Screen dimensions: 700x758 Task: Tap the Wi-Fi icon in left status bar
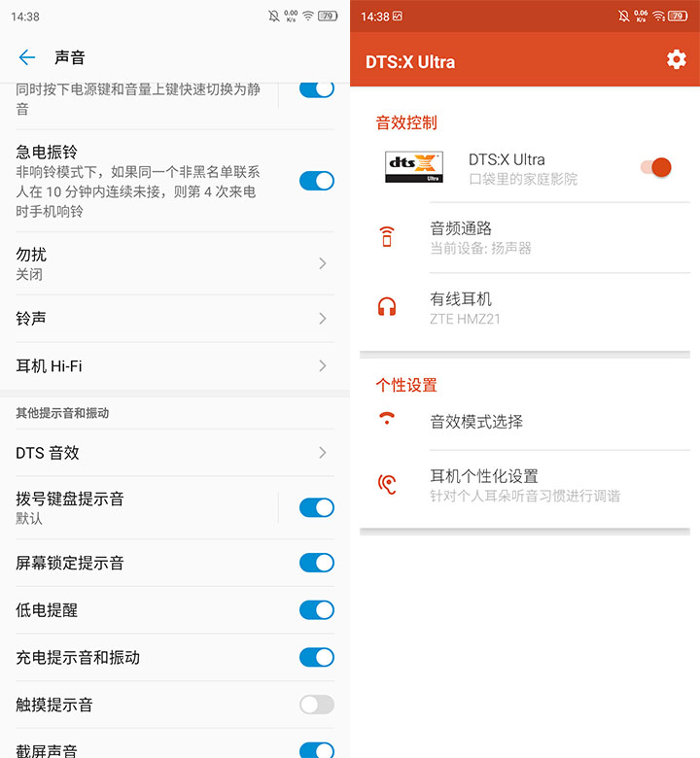[308, 16]
